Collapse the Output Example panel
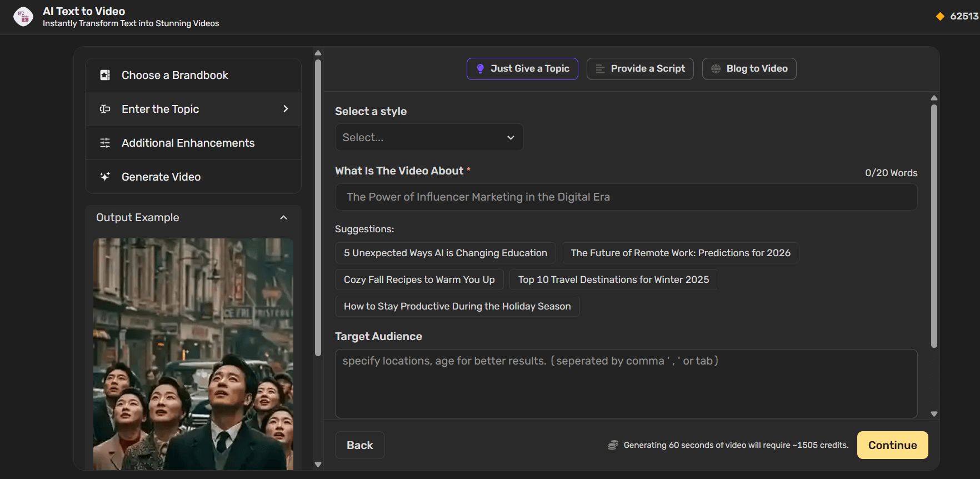 point(284,218)
